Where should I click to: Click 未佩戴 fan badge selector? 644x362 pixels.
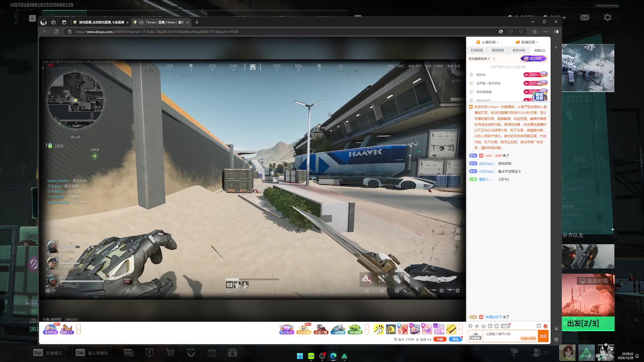[476, 336]
